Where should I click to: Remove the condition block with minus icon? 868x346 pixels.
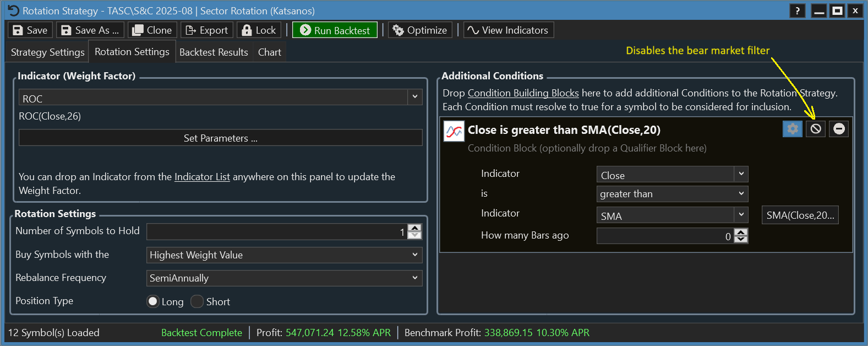point(839,129)
